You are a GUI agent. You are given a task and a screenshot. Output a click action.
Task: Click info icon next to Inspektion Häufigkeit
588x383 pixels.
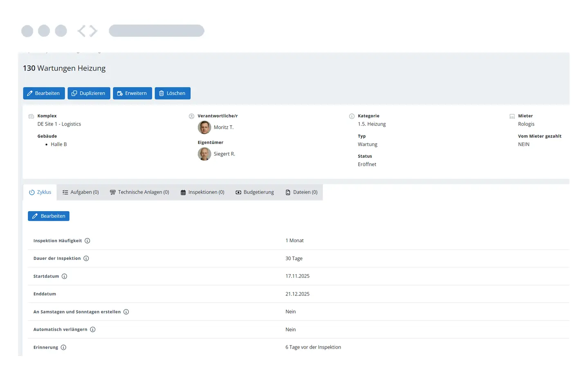tap(87, 241)
